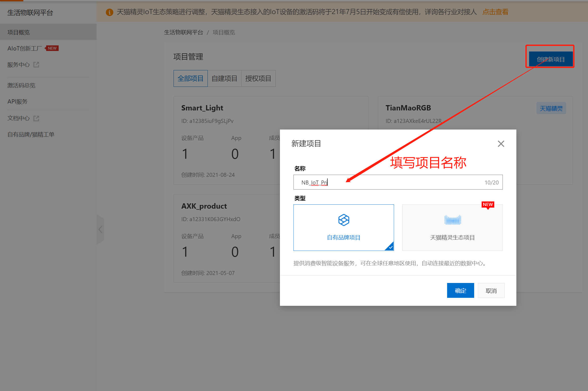The width and height of the screenshot is (588, 391).
Task: Click the 天猫精灵 tag on TianMaoRGB card
Action: click(x=551, y=108)
